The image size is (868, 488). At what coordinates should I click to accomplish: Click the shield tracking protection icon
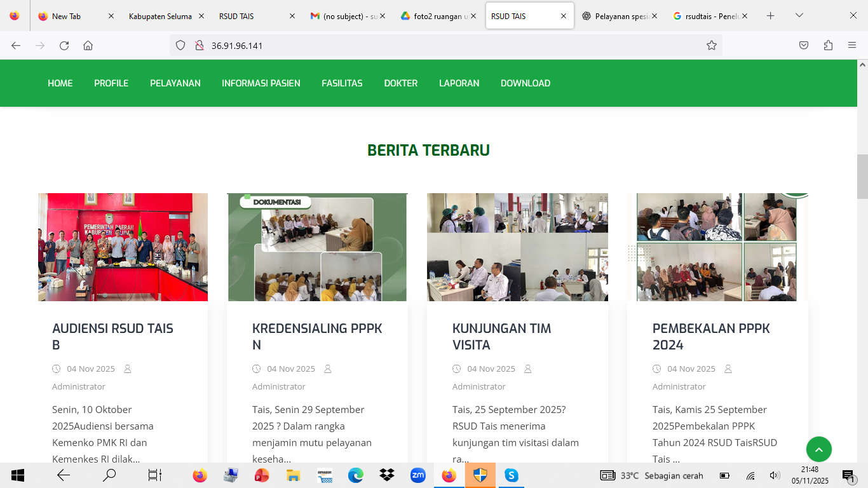(x=180, y=46)
